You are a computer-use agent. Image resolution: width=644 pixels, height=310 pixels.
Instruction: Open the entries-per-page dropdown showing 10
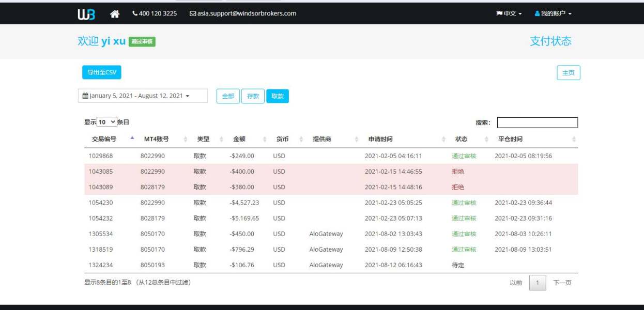point(107,122)
